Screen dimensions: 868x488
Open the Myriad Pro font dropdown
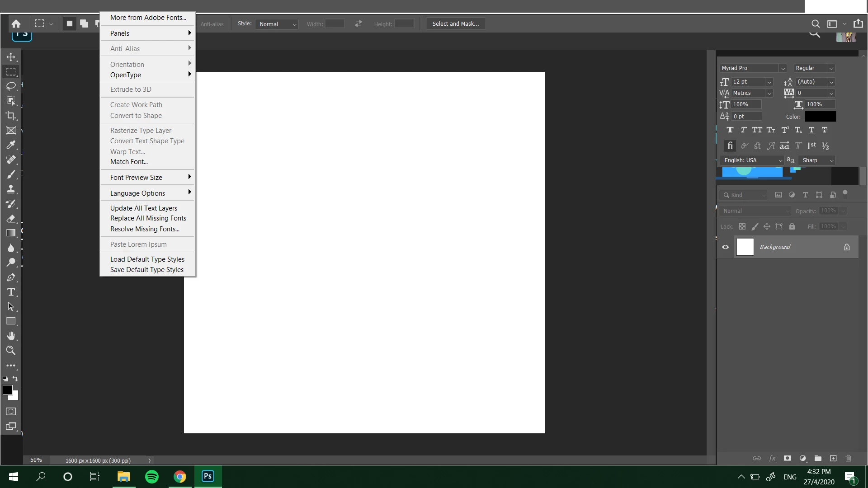(783, 68)
